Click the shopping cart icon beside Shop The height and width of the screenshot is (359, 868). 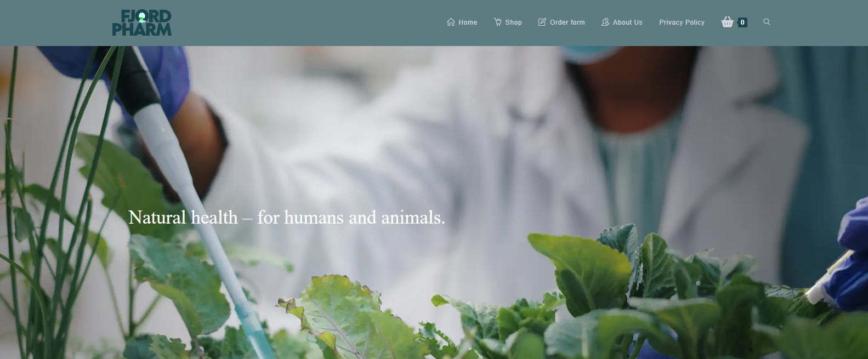pos(498,22)
